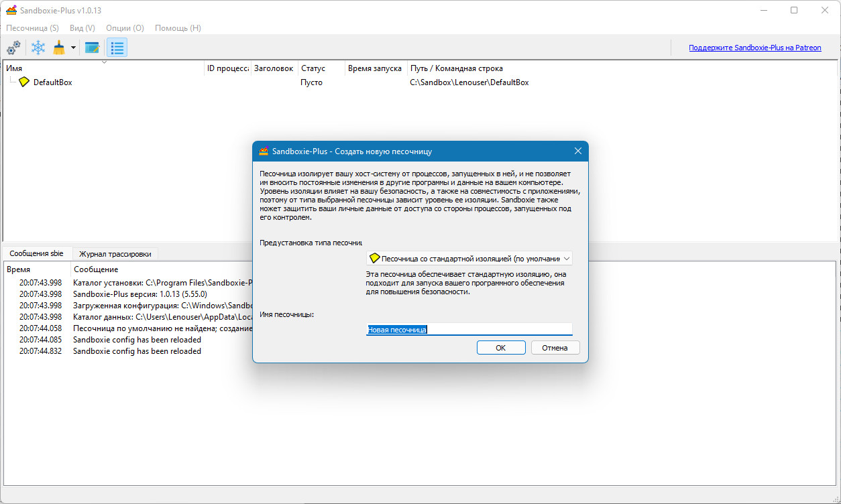Click the dialog intro paragraph about isolation
Image resolution: width=841 pixels, height=504 pixels.
[420, 195]
